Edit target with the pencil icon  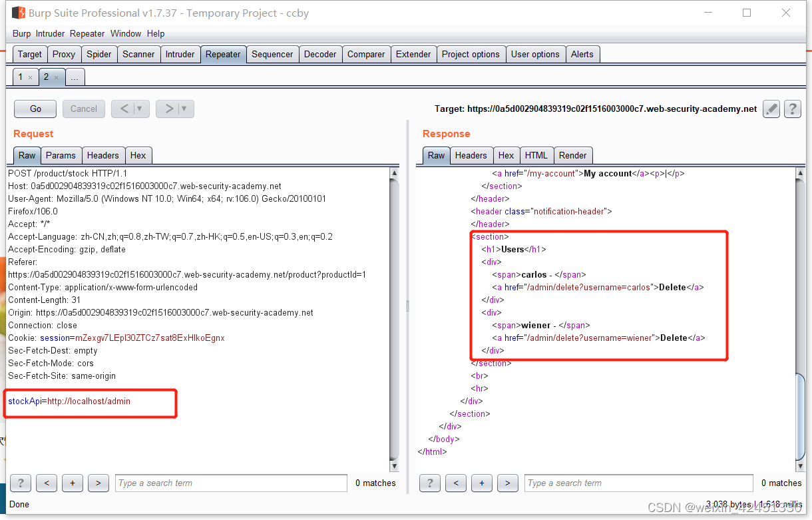771,109
